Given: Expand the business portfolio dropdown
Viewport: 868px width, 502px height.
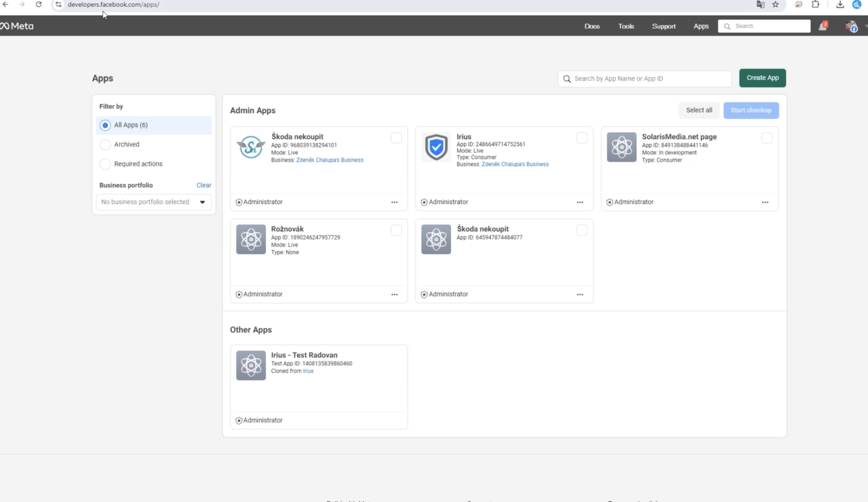Looking at the screenshot, I should pyautogui.click(x=154, y=202).
